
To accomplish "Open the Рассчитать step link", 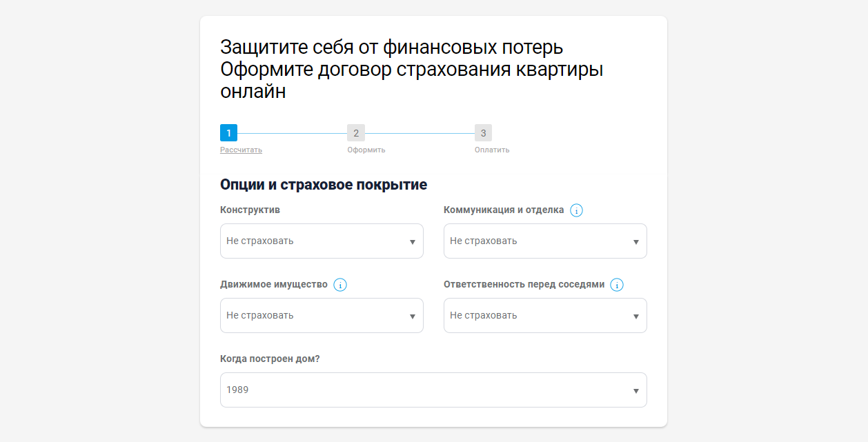I will tap(241, 150).
